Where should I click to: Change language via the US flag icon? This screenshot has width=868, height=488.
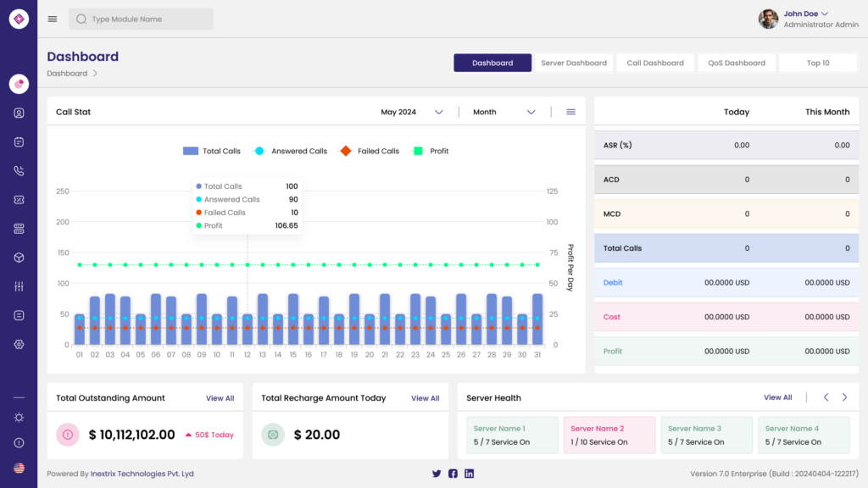[19, 468]
